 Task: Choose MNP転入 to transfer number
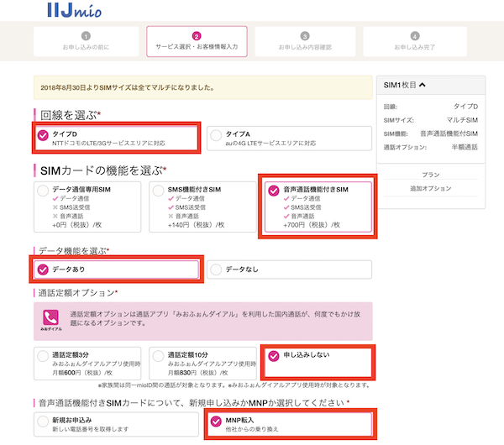click(x=289, y=424)
